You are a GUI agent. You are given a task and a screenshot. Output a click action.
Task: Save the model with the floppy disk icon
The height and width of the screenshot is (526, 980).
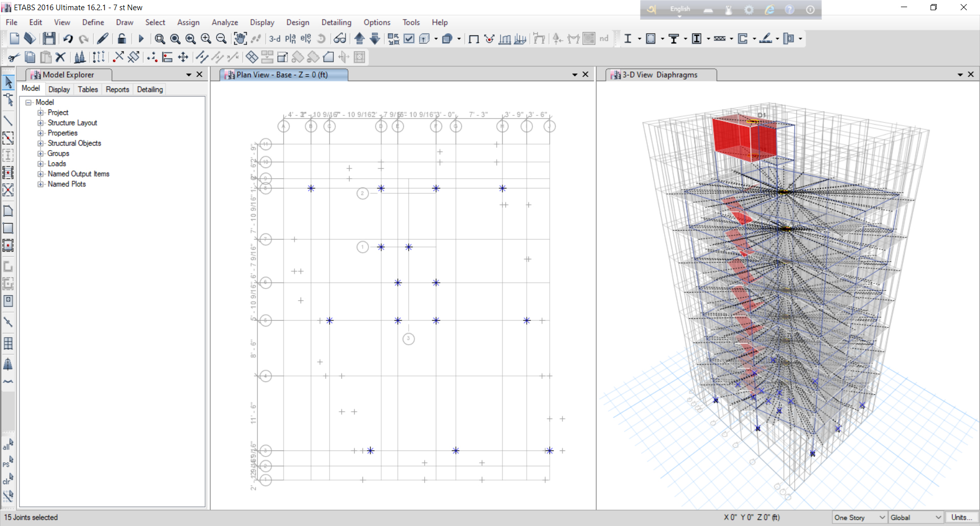[x=49, y=39]
